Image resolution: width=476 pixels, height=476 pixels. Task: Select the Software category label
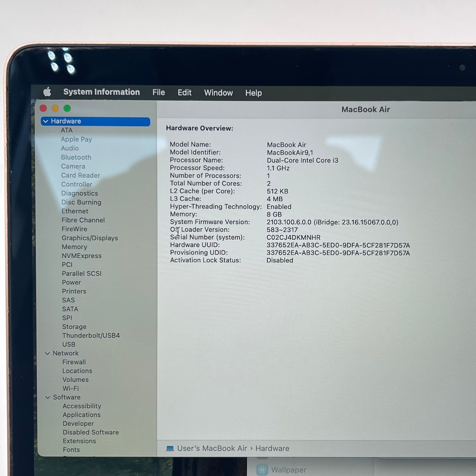(x=67, y=397)
